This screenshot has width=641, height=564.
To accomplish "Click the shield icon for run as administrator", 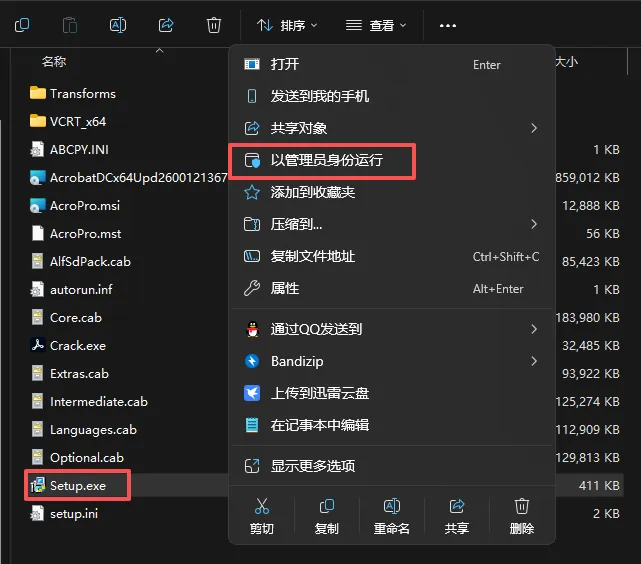I will [252, 160].
